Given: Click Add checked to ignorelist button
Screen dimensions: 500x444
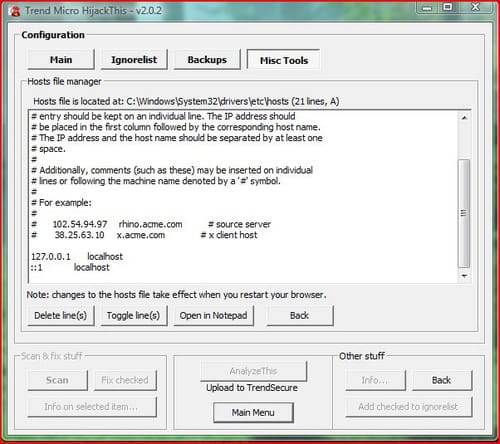Looking at the screenshot, I should click(409, 407).
